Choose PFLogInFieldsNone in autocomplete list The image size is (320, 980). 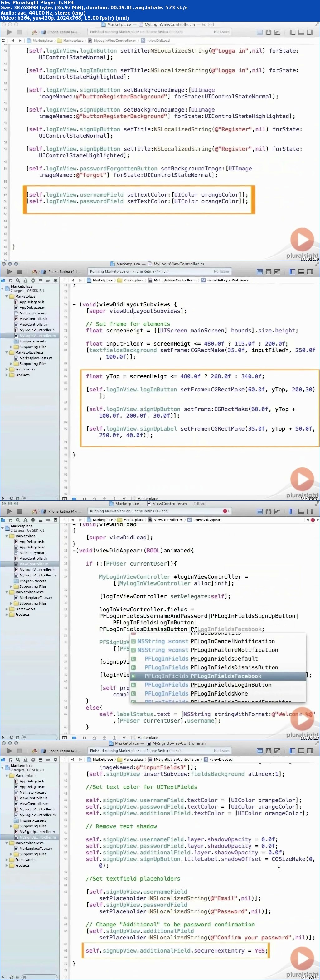pos(218,694)
